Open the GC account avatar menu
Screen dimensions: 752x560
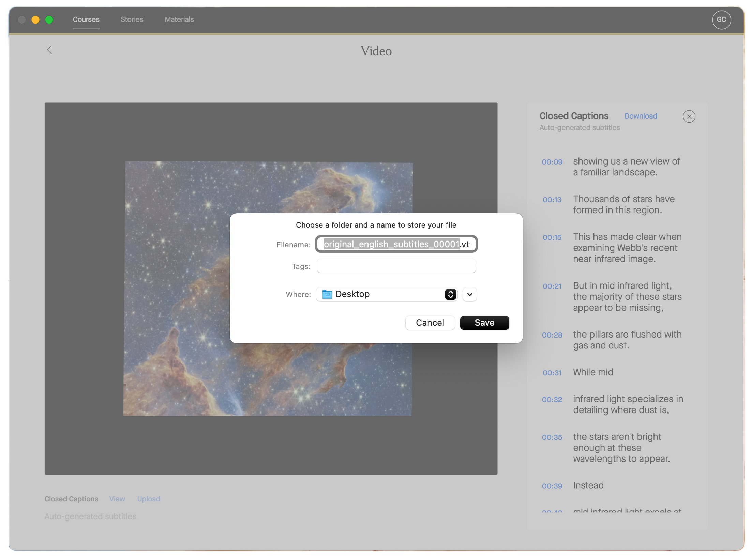pos(721,19)
